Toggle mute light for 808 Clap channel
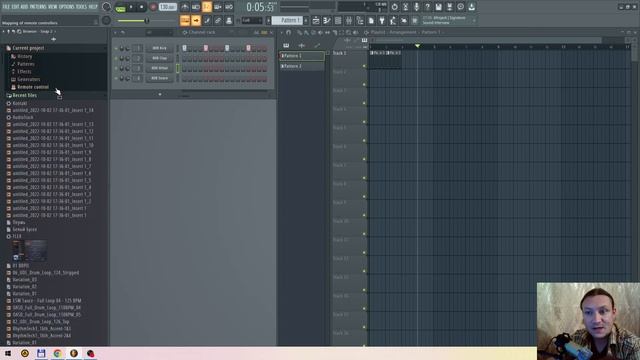This screenshot has width=640, height=360. (116, 58)
